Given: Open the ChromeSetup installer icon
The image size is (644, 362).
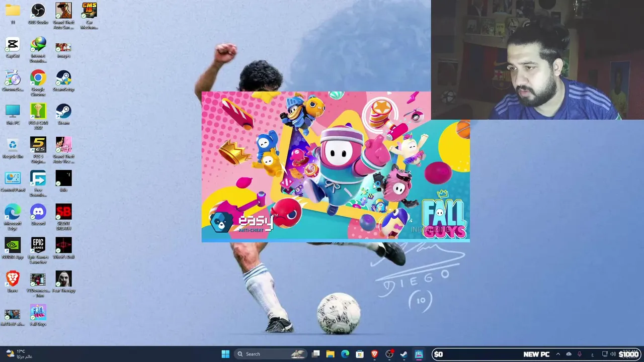Looking at the screenshot, I should [13, 81].
